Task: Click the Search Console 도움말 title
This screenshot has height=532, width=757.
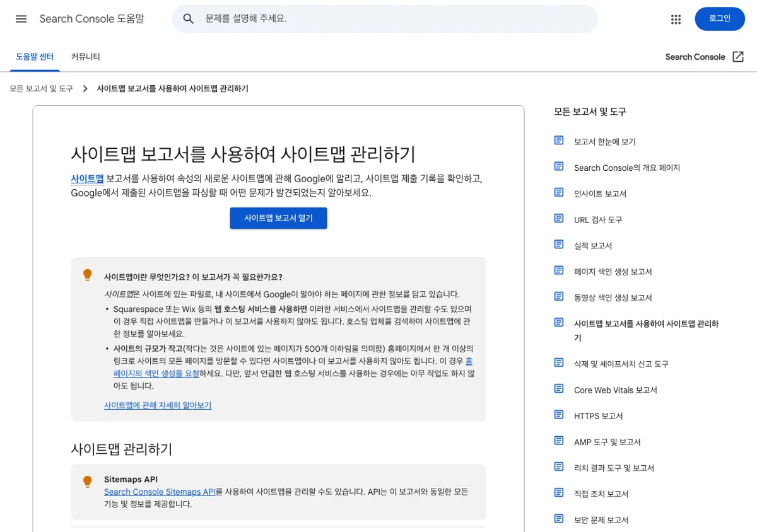Action: click(92, 19)
